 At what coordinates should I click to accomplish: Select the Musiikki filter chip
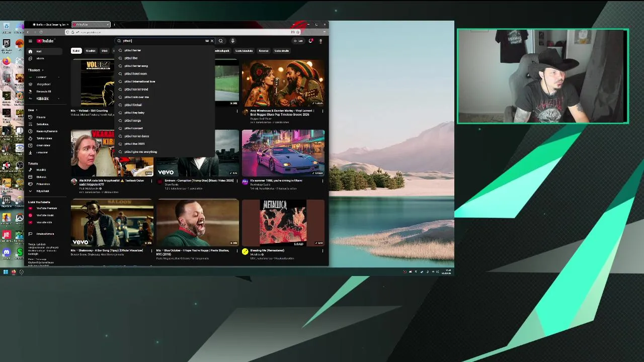coord(91,51)
